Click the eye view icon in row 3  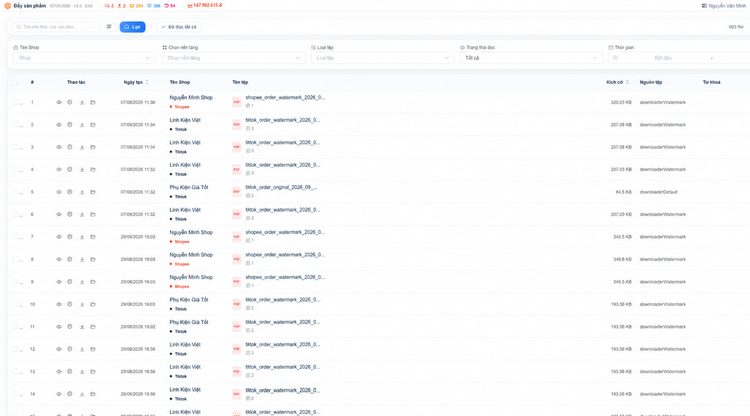tap(59, 147)
